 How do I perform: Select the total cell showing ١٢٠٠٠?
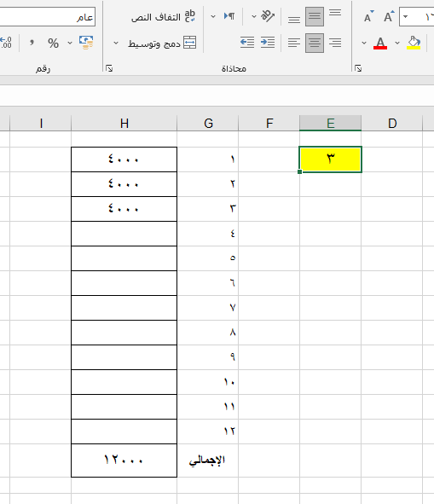pyautogui.click(x=124, y=460)
